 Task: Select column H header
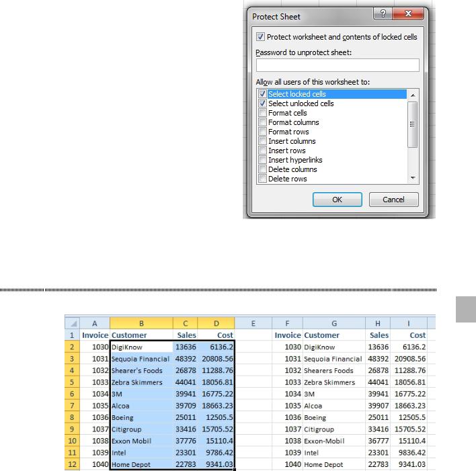click(x=378, y=323)
